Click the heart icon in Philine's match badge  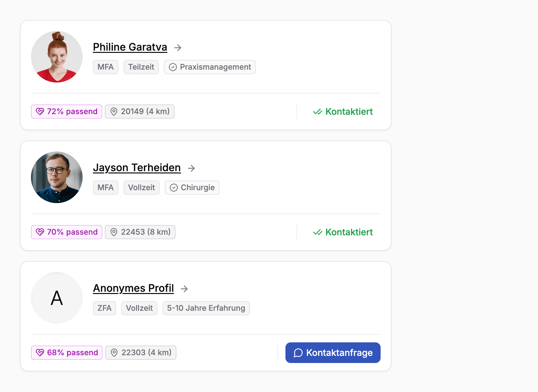pos(40,111)
